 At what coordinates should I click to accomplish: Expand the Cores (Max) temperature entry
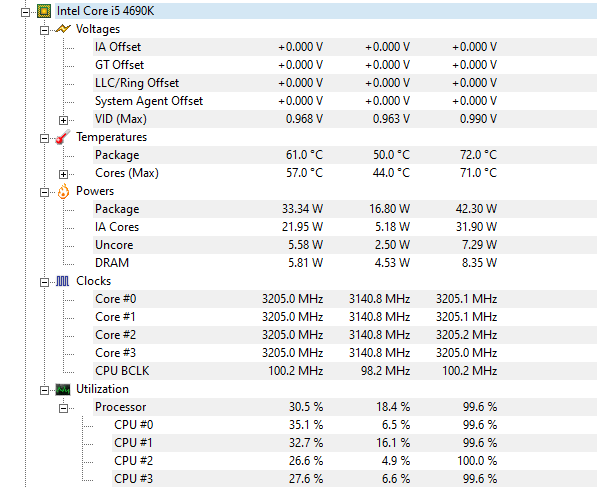(x=64, y=174)
